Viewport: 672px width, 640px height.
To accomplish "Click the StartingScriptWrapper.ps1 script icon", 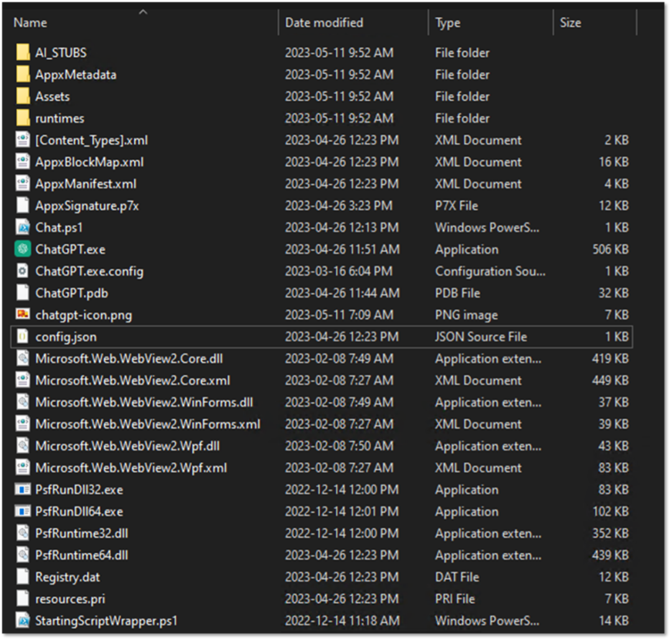I will [23, 620].
